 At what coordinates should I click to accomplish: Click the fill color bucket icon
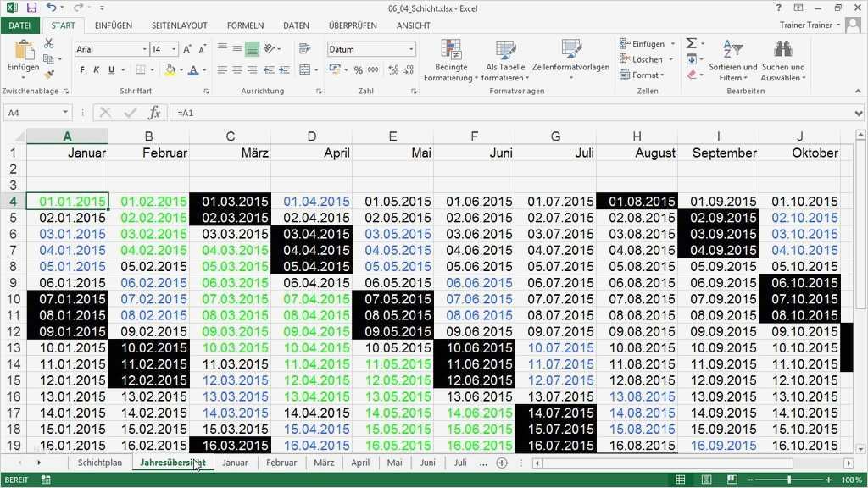170,69
